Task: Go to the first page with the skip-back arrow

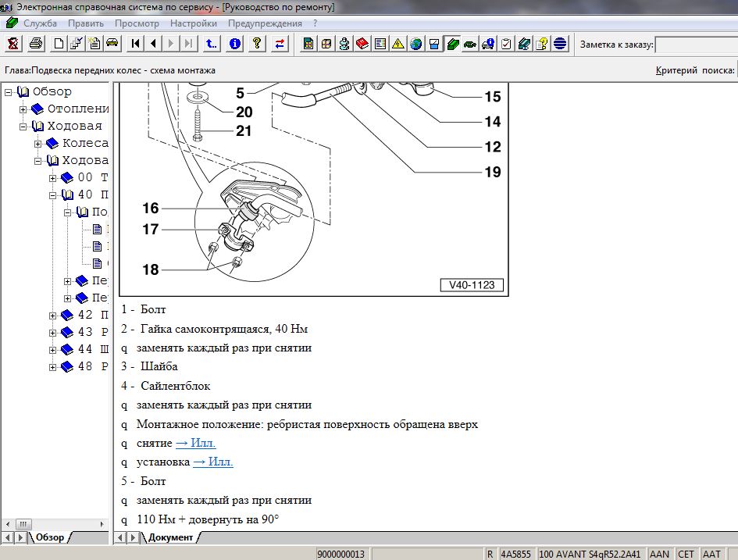Action: (135, 44)
